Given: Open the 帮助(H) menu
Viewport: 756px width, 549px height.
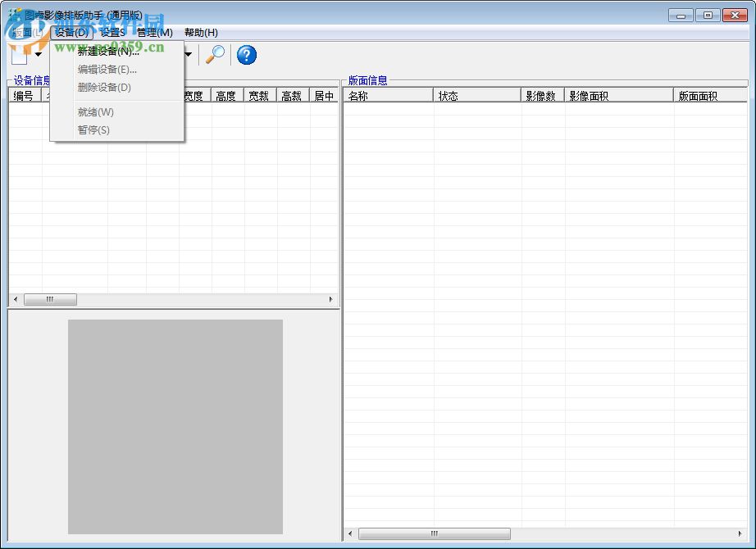Looking at the screenshot, I should click(x=201, y=33).
